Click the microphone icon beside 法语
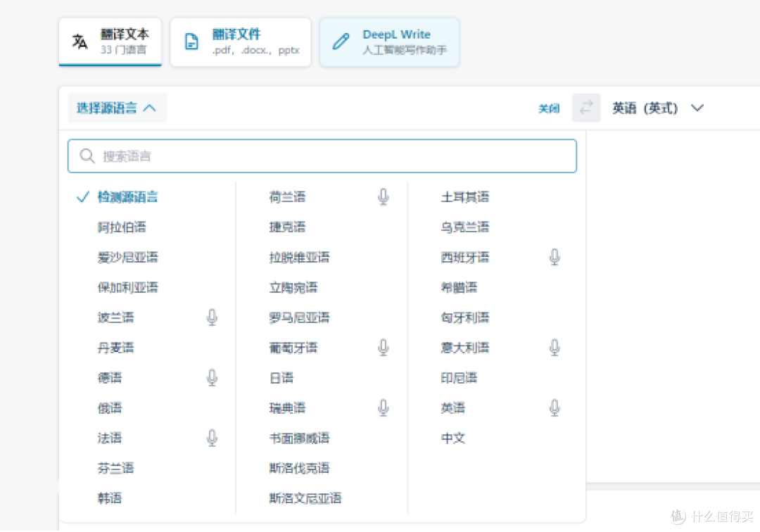The height and width of the screenshot is (532, 760). [x=212, y=438]
